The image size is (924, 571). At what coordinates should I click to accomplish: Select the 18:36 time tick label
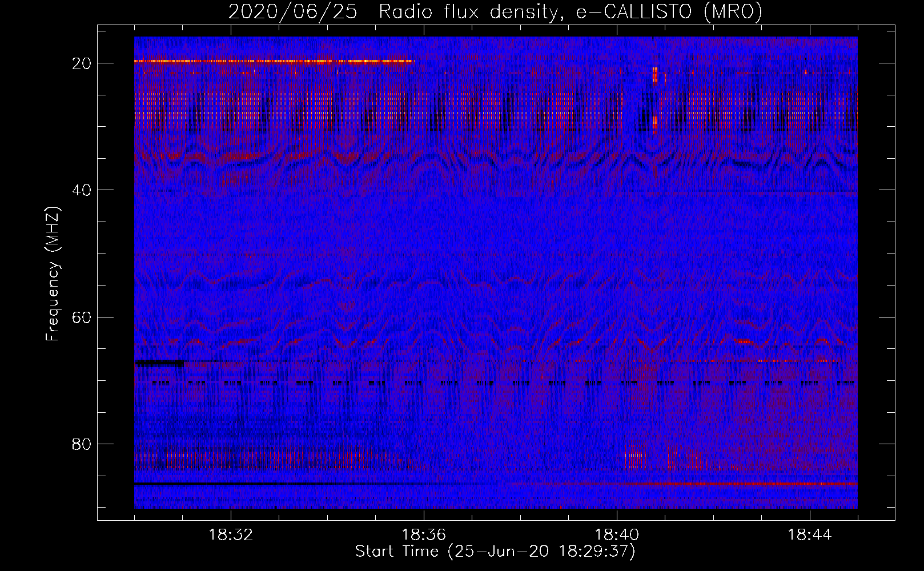pyautogui.click(x=424, y=535)
